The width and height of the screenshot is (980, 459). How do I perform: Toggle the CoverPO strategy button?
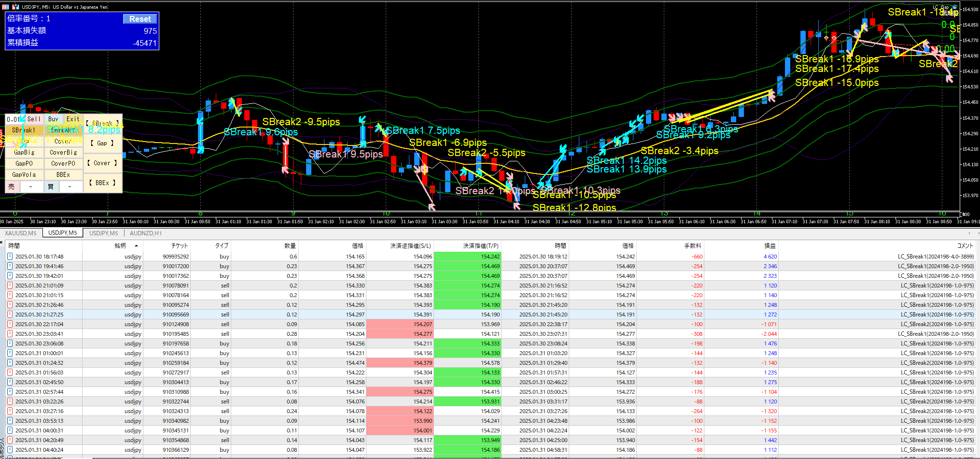coord(63,163)
